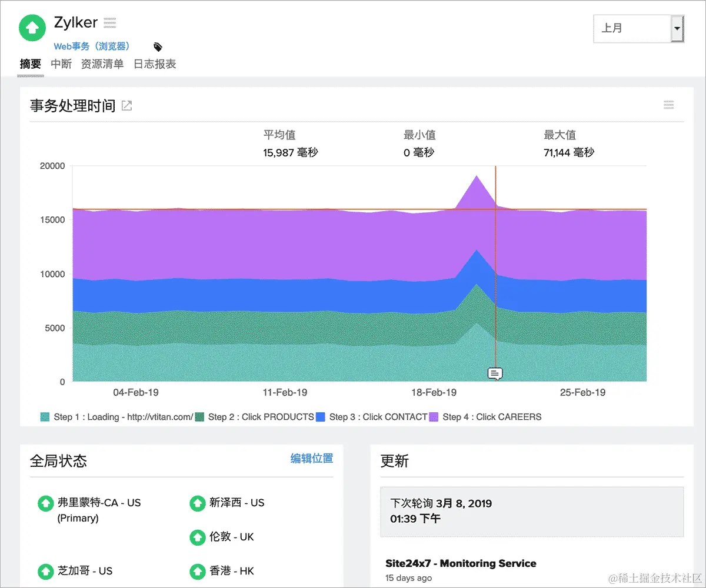Image resolution: width=706 pixels, height=588 pixels.
Task: Click the tooltip marker on the chart
Action: pyautogui.click(x=495, y=373)
